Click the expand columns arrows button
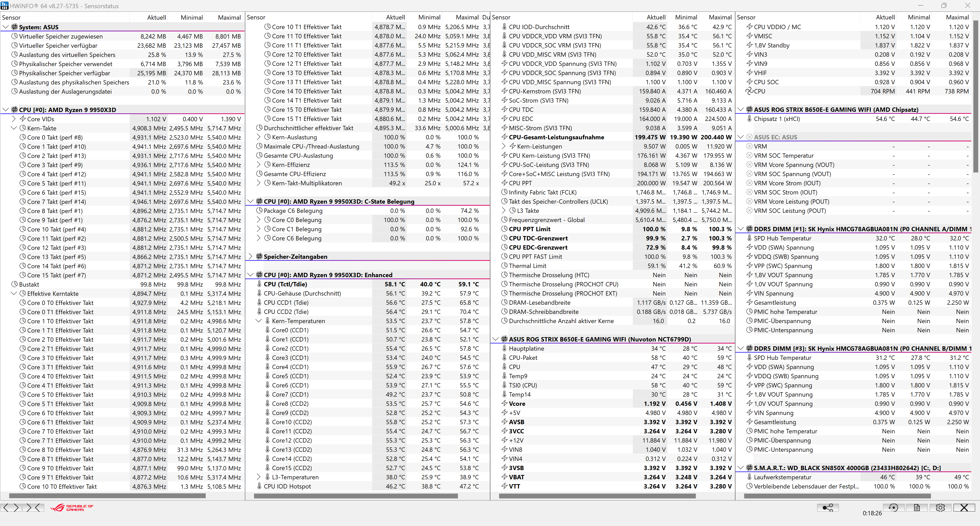Viewport: 980px width, 526px height. pos(11,507)
